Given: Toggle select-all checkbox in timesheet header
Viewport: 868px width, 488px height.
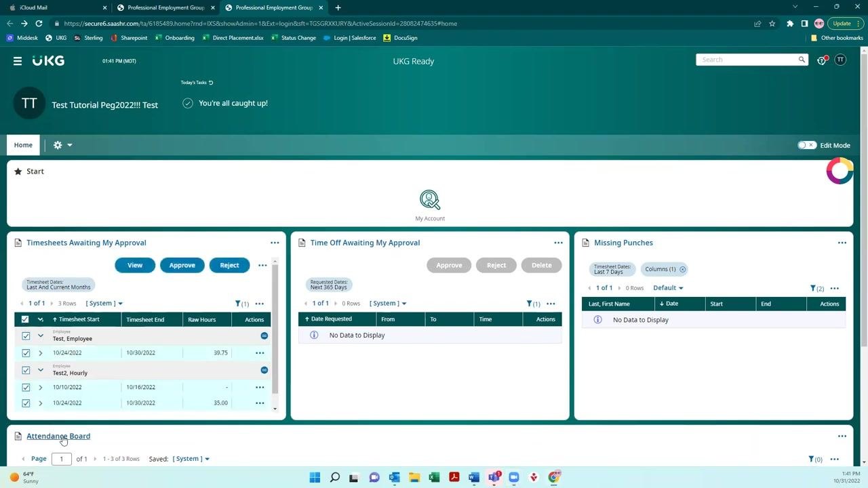Looking at the screenshot, I should click(25, 320).
